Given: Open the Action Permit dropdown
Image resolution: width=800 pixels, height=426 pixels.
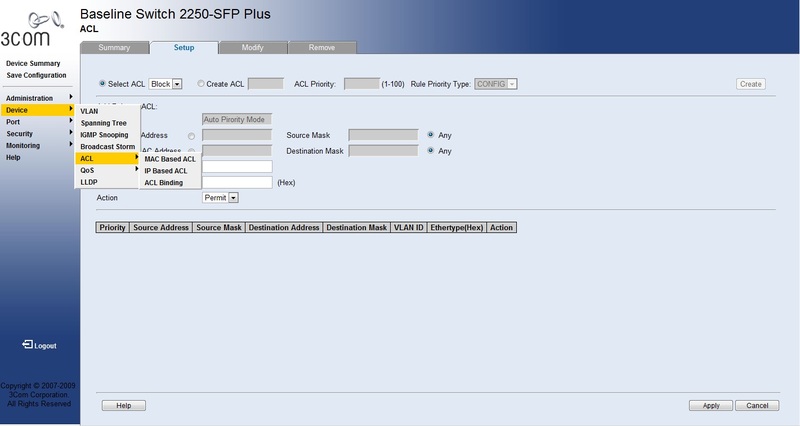Looking at the screenshot, I should [220, 197].
